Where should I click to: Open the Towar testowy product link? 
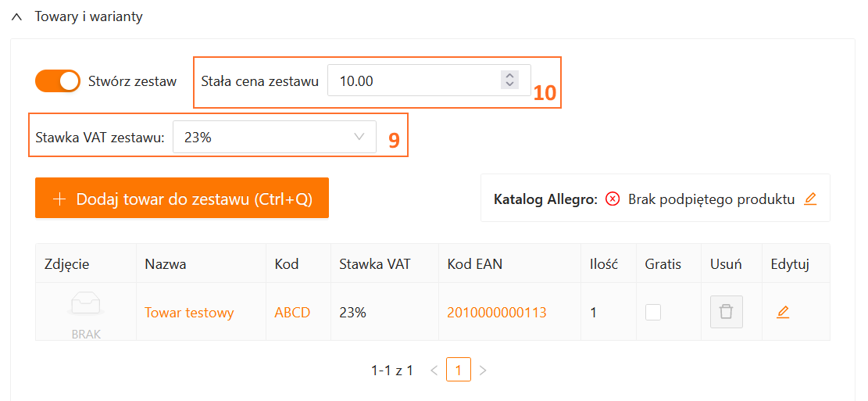(x=189, y=313)
